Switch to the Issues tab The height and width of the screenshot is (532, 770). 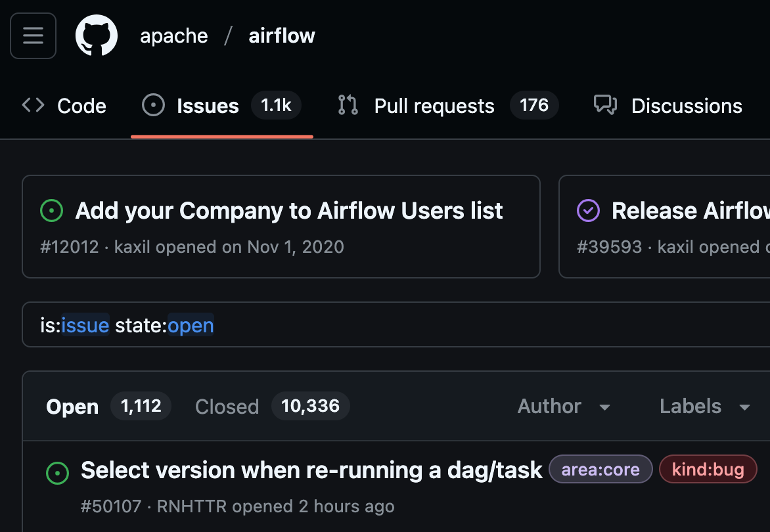click(208, 106)
